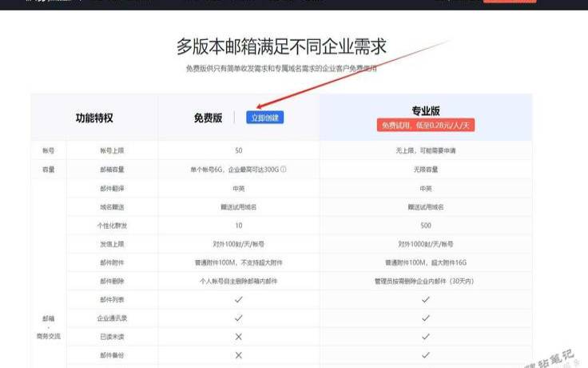Click the 免费版 checkmark in 企业通讯录 row
This screenshot has height=368, width=588.
239,318
